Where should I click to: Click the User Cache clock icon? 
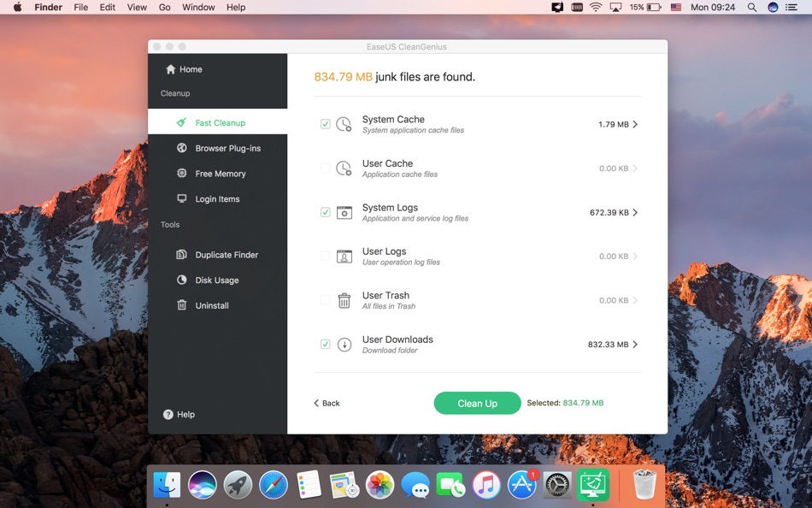[x=344, y=168]
